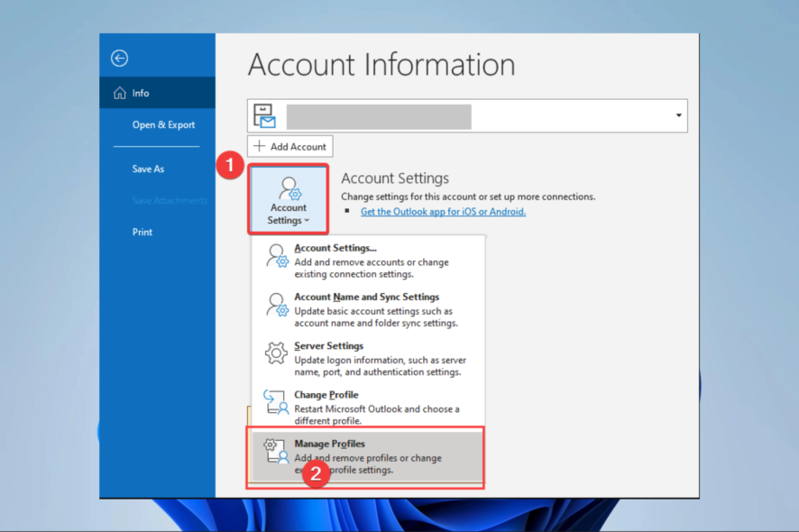Choose Change Profile menu entry
799x532 pixels.
(368, 408)
